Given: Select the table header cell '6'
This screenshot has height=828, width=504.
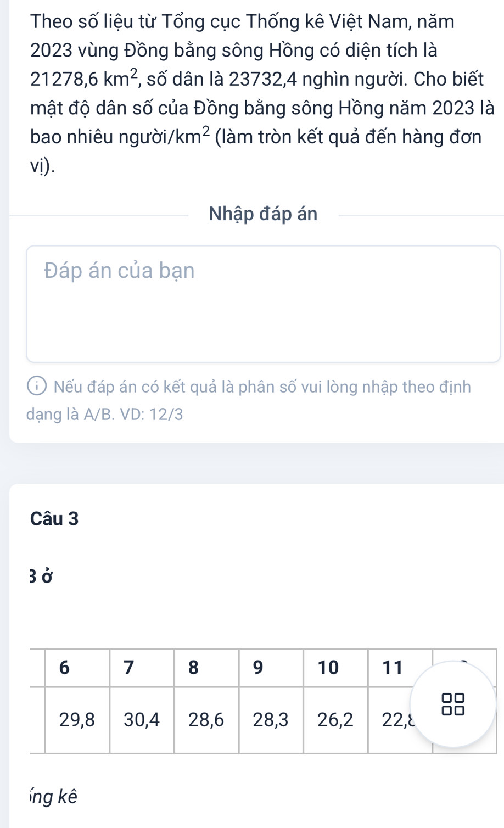Looking at the screenshot, I should tap(64, 668).
